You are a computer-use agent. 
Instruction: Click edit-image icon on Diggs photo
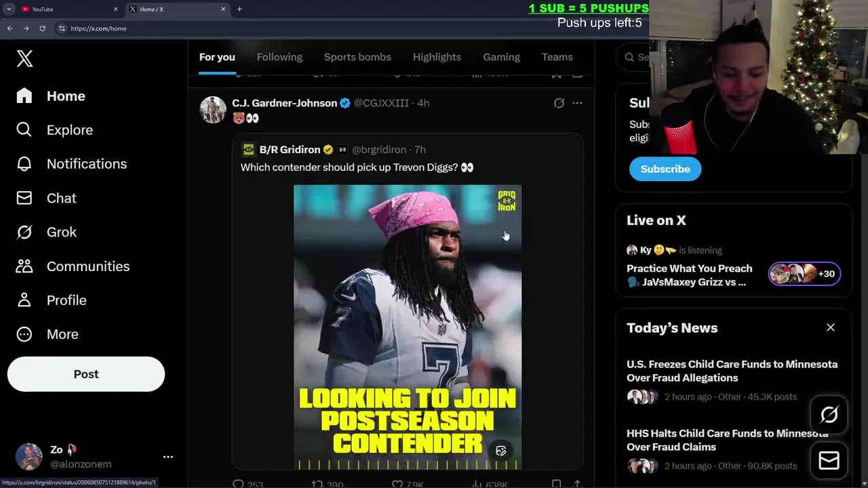pos(501,451)
